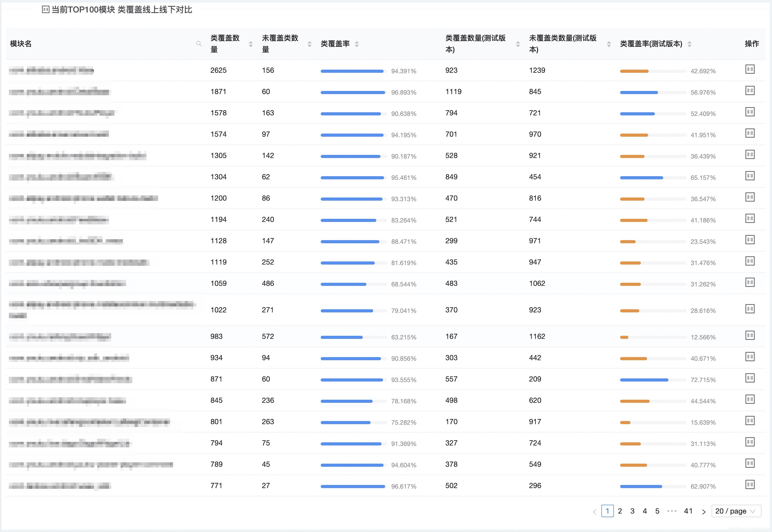
Task: Click the 模块名 column header
Action: [x=21, y=44]
